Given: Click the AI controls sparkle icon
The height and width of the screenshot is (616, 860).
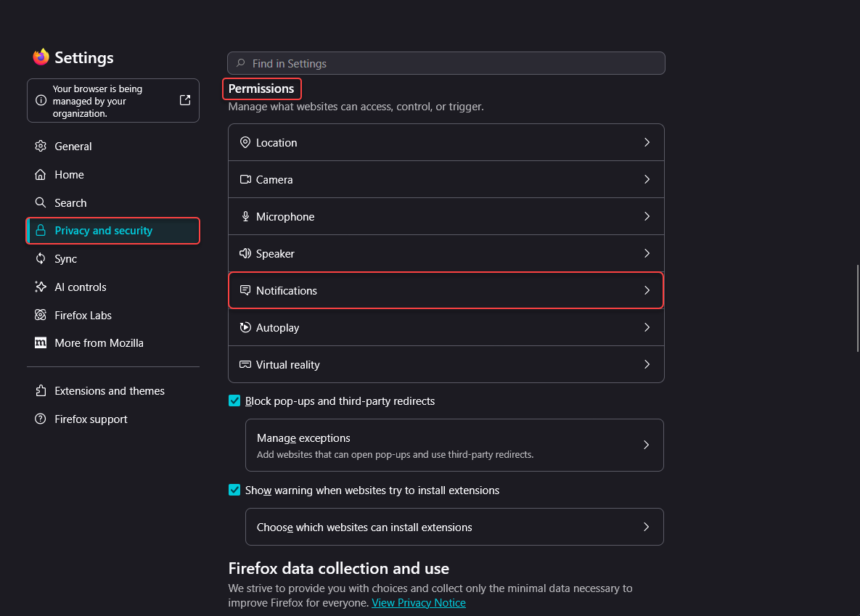Looking at the screenshot, I should click(x=41, y=287).
